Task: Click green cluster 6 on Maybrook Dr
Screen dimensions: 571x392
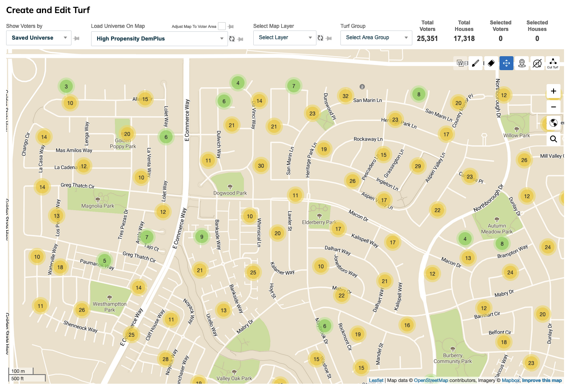Action: [324, 326]
